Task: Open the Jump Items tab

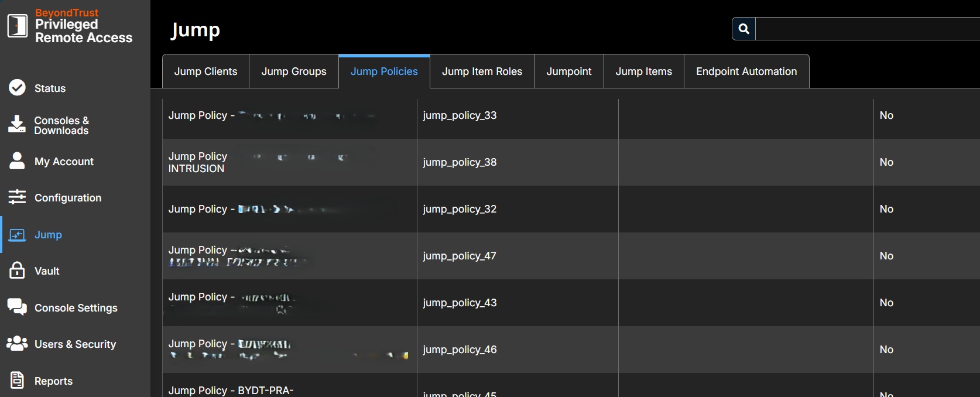Action: [644, 71]
